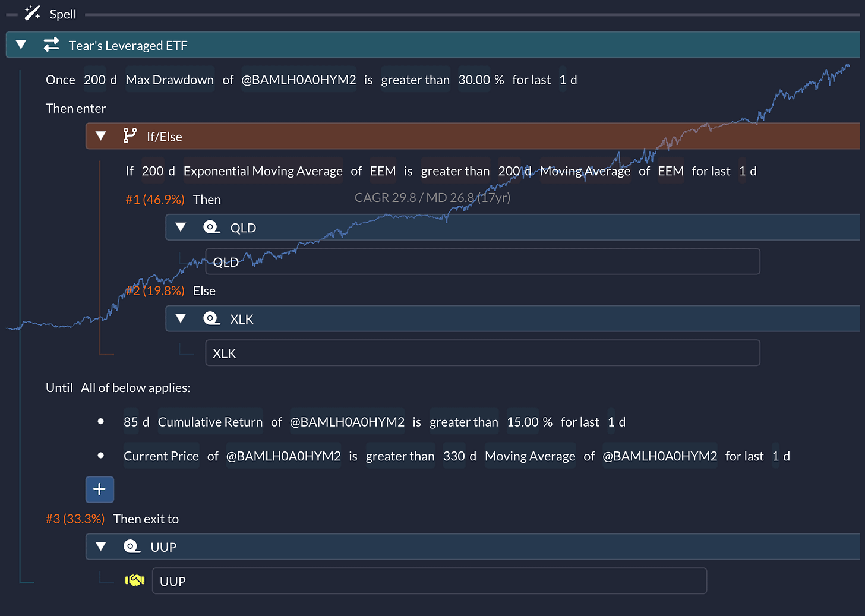Add a new Until condition with plus button

click(99, 489)
